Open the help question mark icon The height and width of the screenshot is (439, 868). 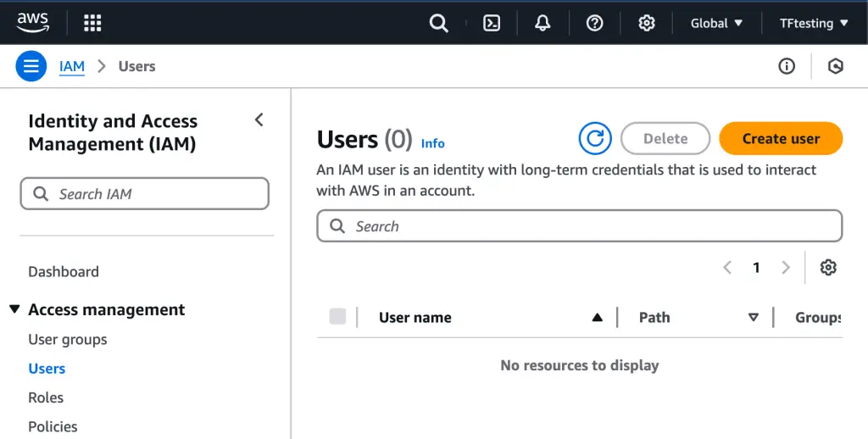(594, 23)
